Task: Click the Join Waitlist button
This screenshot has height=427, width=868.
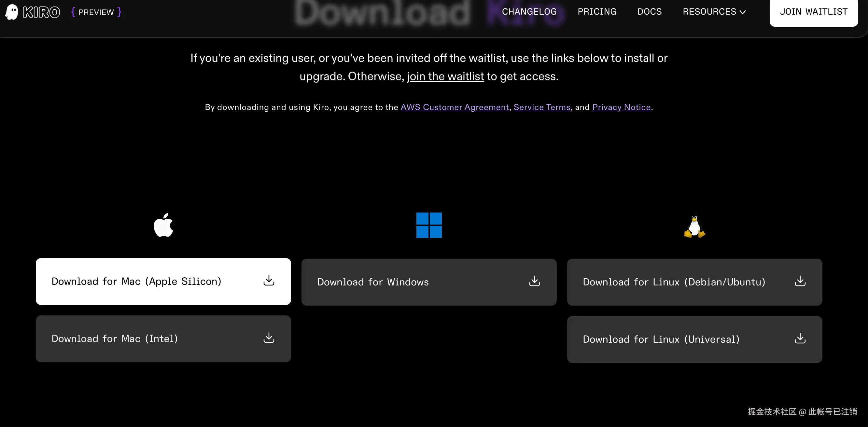Action: (813, 12)
